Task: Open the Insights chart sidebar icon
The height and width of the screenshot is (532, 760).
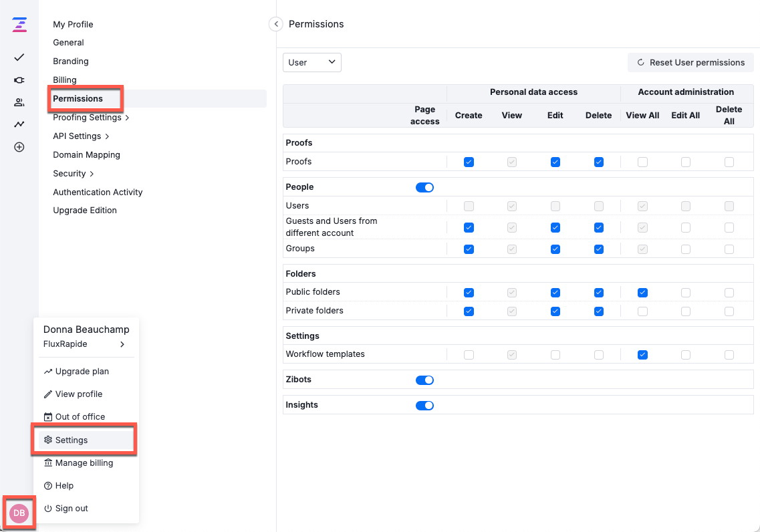Action: 19,124
